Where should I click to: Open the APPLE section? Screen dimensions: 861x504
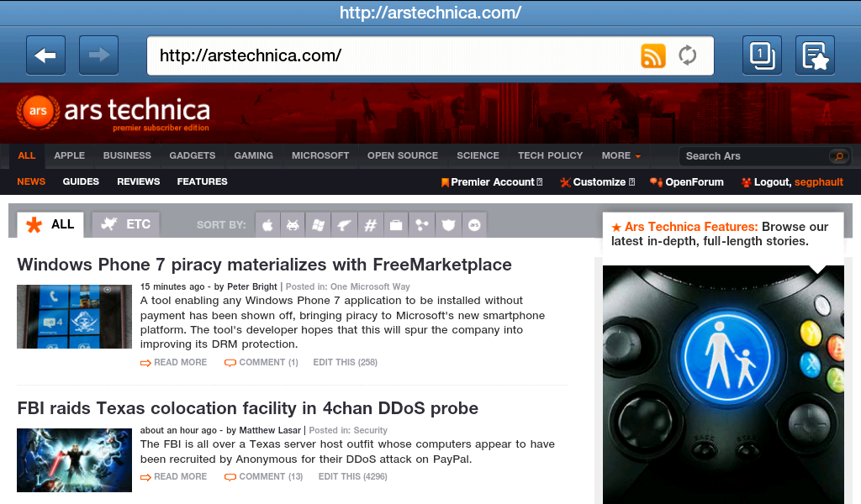click(69, 155)
